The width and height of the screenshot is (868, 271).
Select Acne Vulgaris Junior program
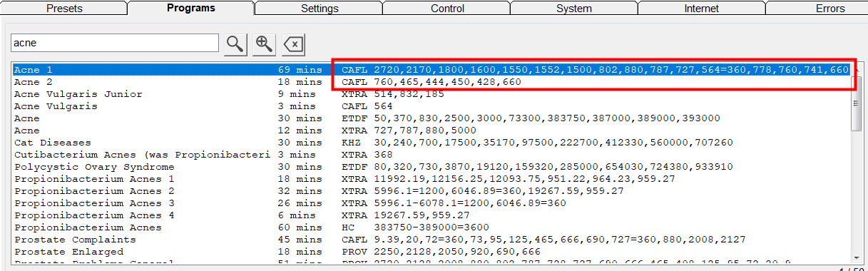(432, 94)
